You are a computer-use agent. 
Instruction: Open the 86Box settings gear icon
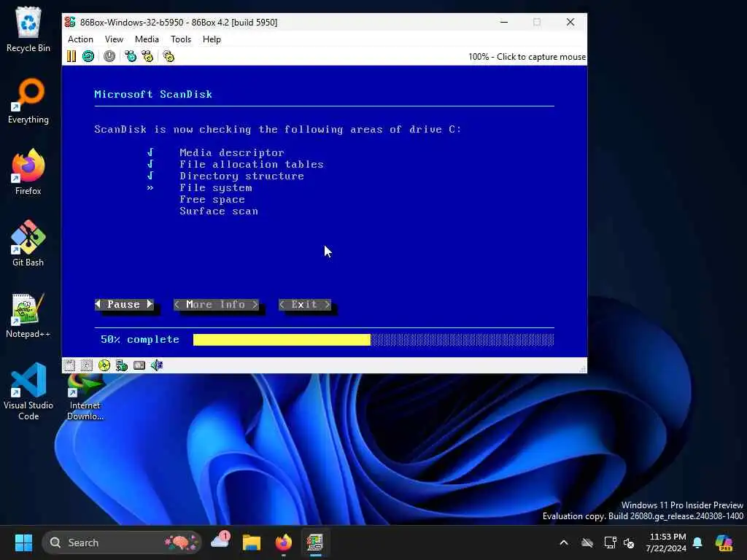point(169,56)
